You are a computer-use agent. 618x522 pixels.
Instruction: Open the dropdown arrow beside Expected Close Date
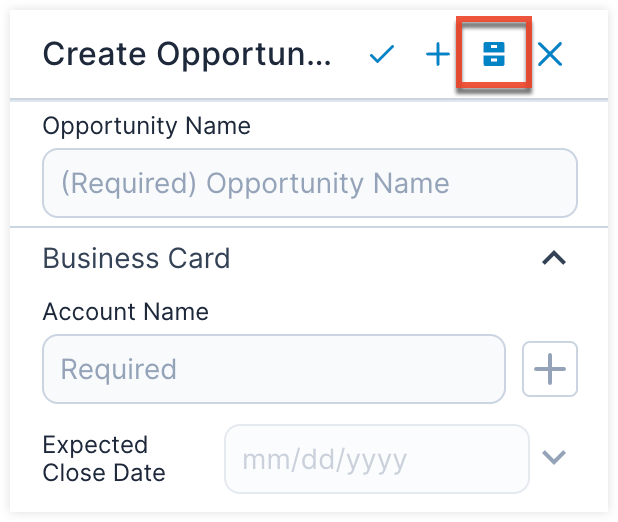[x=554, y=457]
